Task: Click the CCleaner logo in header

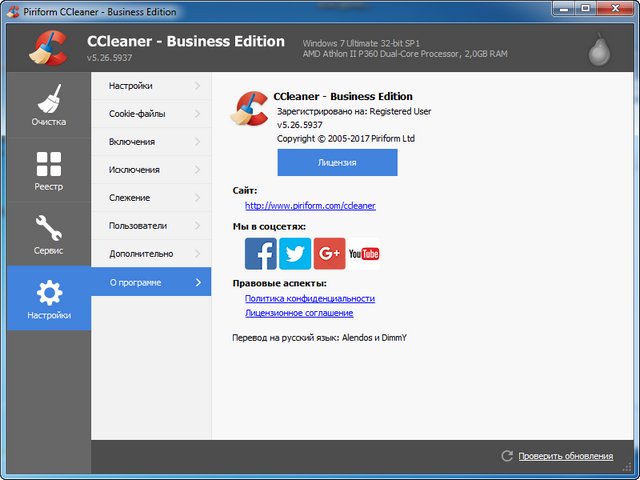Action: [x=48, y=48]
